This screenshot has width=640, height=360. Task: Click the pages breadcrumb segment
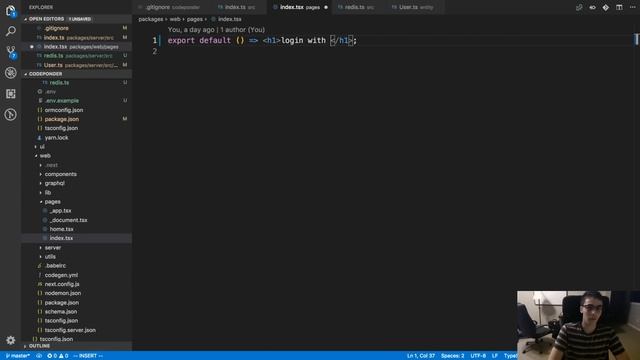[195, 19]
